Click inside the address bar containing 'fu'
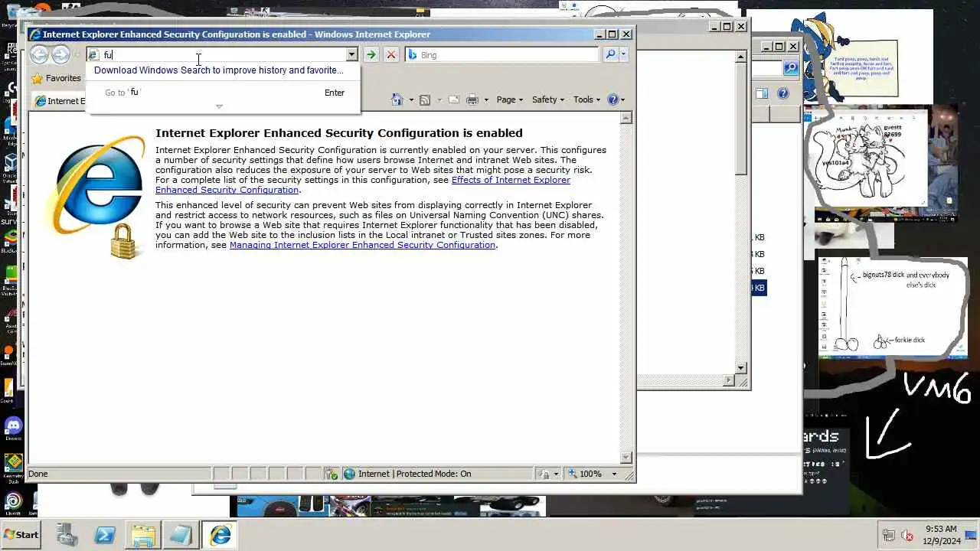This screenshot has height=551, width=980. [217, 54]
